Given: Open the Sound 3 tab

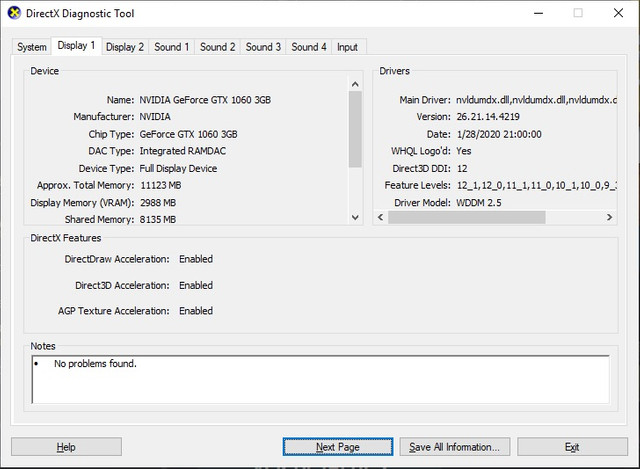Looking at the screenshot, I should (263, 47).
